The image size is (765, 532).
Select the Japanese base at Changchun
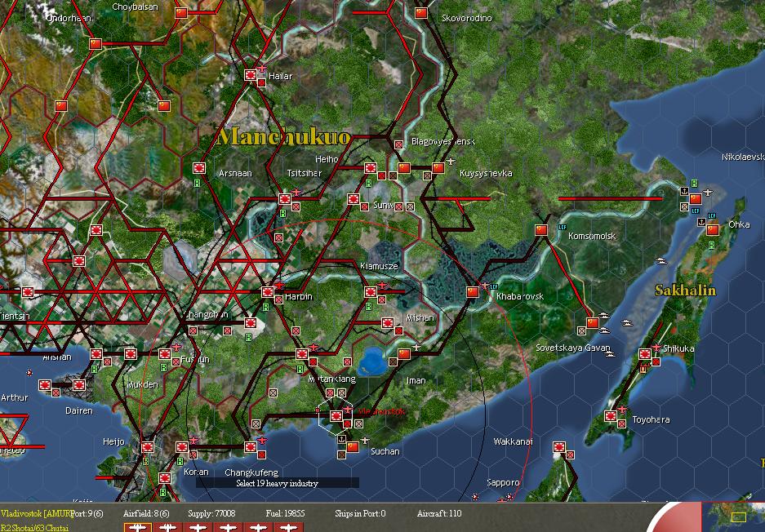coord(251,323)
